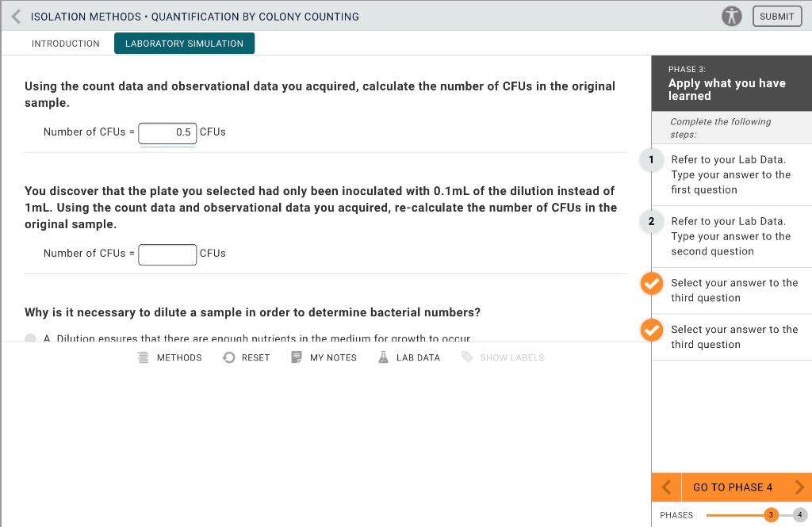Select answer A radio button about dilution
This screenshot has width=812, height=527.
click(x=30, y=338)
